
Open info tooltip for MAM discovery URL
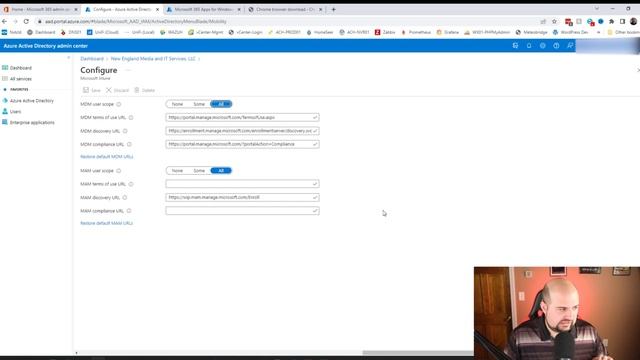pos(124,198)
